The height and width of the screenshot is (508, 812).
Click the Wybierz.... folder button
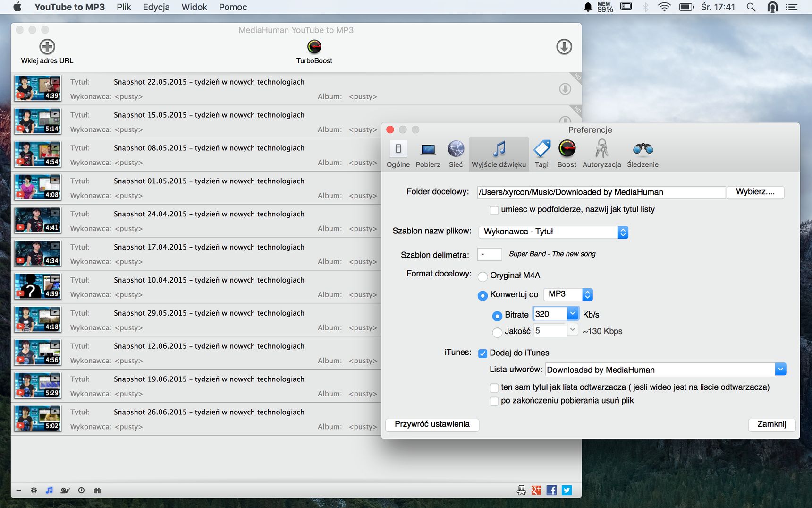[755, 192]
